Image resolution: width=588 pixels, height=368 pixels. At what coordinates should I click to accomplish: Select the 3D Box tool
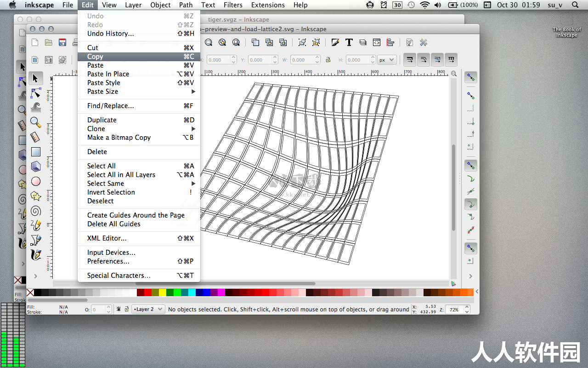coord(35,167)
